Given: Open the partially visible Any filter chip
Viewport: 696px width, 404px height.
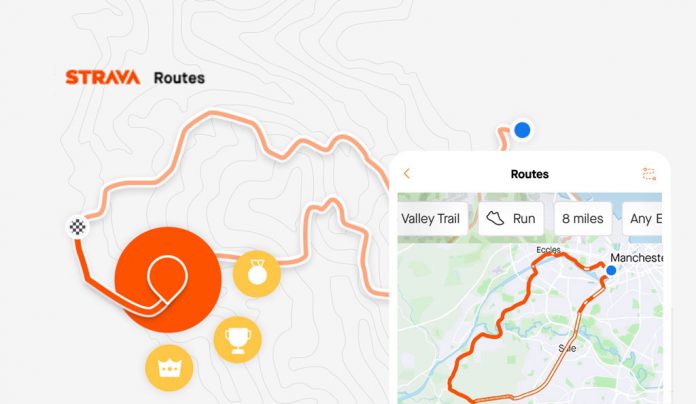Looking at the screenshot, I should (x=642, y=219).
